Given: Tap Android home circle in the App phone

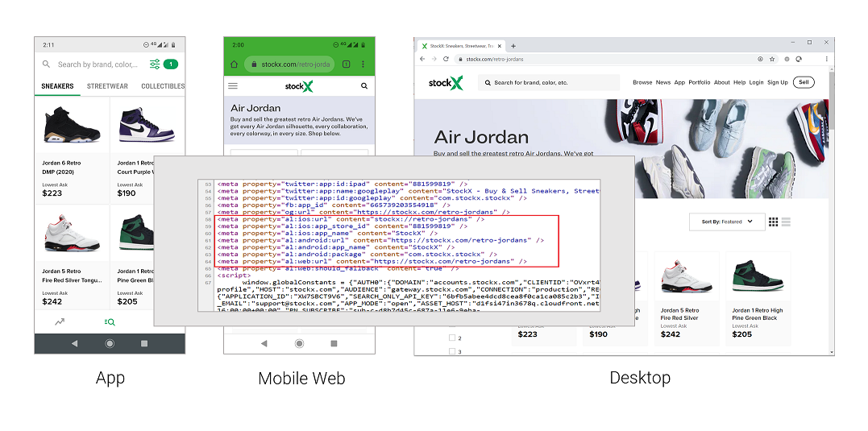Looking at the screenshot, I should click(x=110, y=343).
